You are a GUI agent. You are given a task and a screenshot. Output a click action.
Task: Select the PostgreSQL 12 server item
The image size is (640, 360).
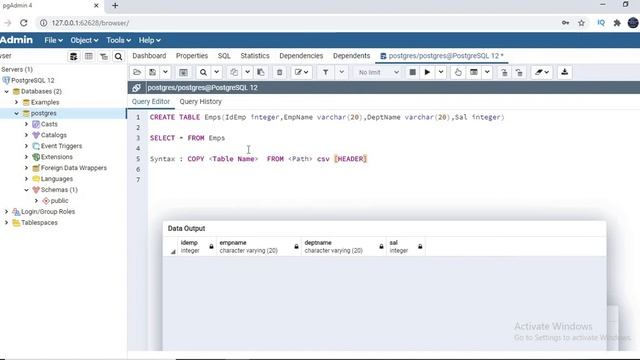click(x=33, y=80)
